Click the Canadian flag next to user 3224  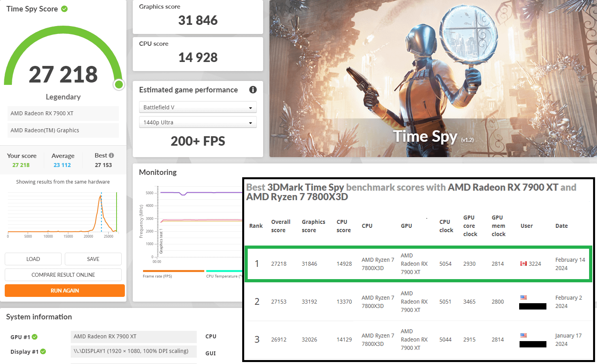(x=524, y=263)
